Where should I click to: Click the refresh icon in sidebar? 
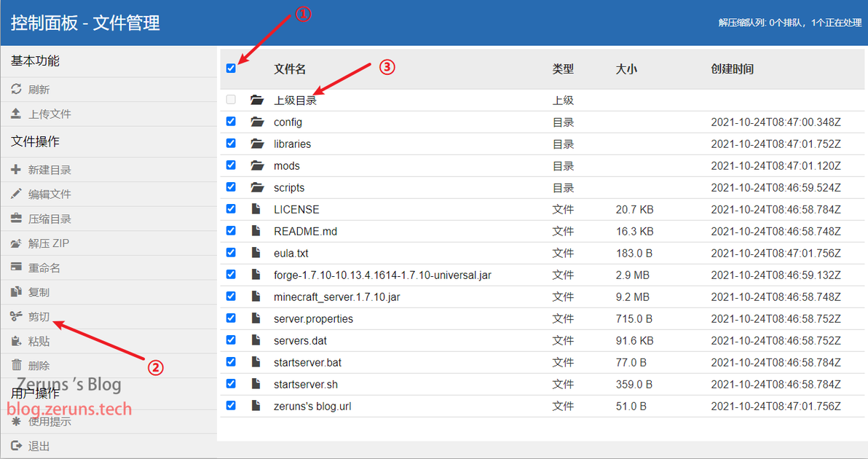click(16, 89)
